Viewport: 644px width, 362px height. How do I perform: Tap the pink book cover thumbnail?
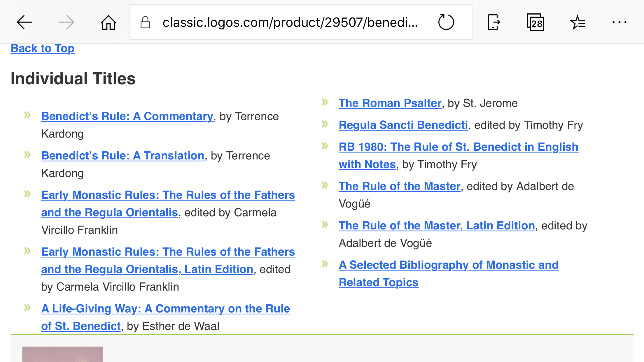coord(62,354)
